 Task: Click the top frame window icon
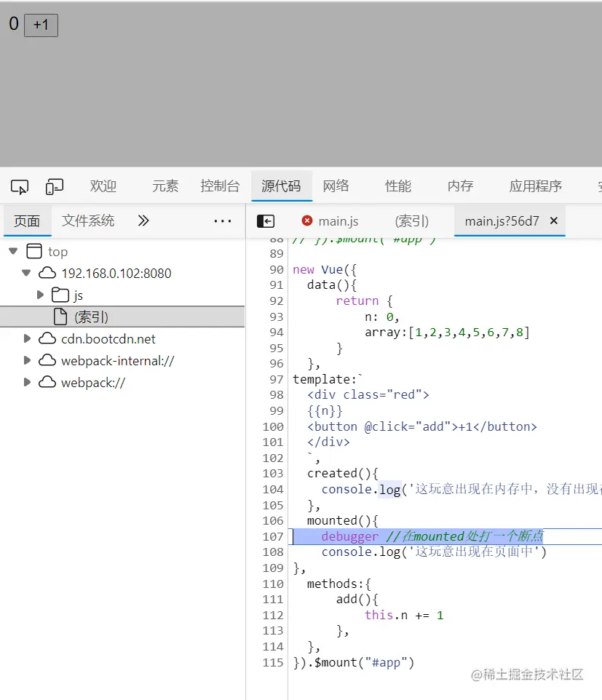click(x=34, y=251)
